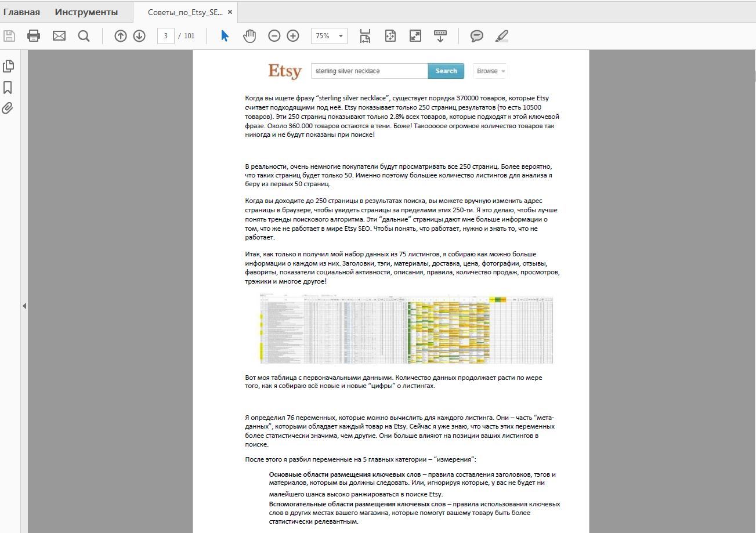This screenshot has width=756, height=533.
Task: Click the spreadsheet data table image
Action: coord(406,329)
